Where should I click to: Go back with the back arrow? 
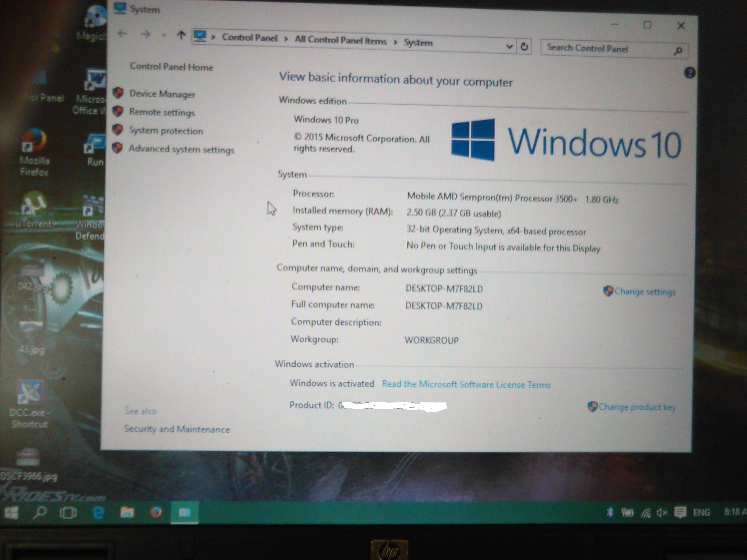click(x=122, y=33)
